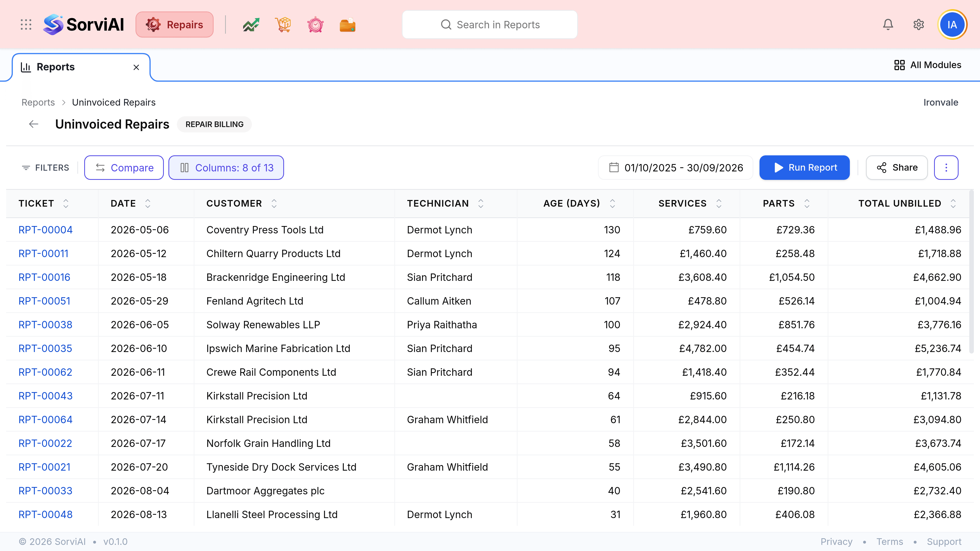Focus the Search in Reports field
Viewport: 980px width, 551px height.
pyautogui.click(x=490, y=25)
